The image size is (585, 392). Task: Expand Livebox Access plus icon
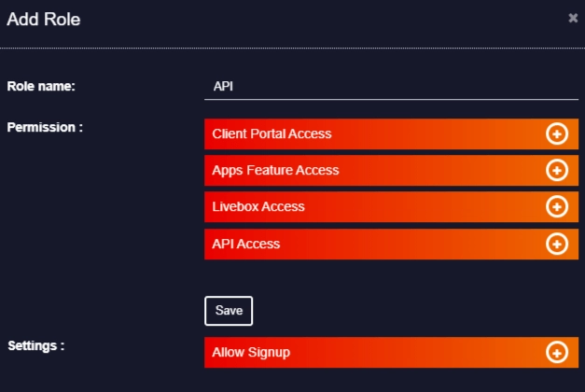[x=557, y=206]
